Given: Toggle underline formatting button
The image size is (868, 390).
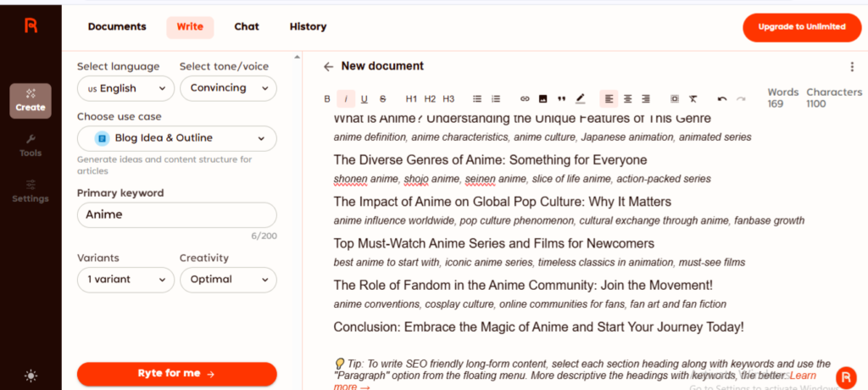Looking at the screenshot, I should 364,99.
